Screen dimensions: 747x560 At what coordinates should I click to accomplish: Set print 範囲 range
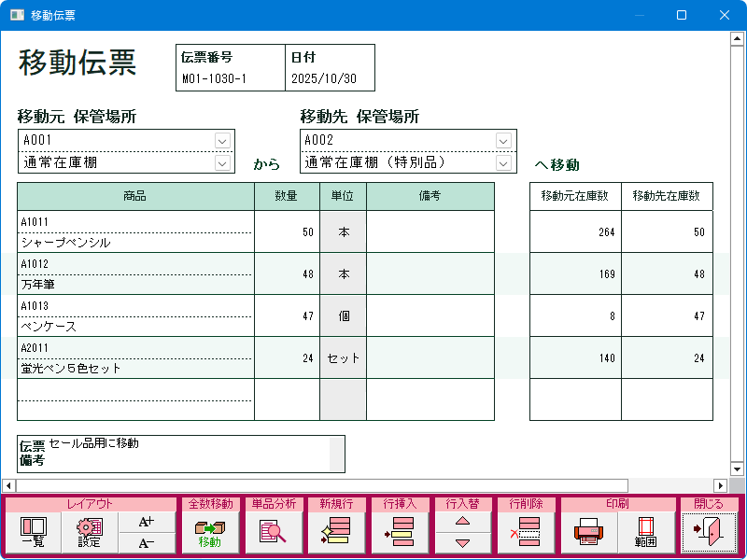click(x=644, y=532)
